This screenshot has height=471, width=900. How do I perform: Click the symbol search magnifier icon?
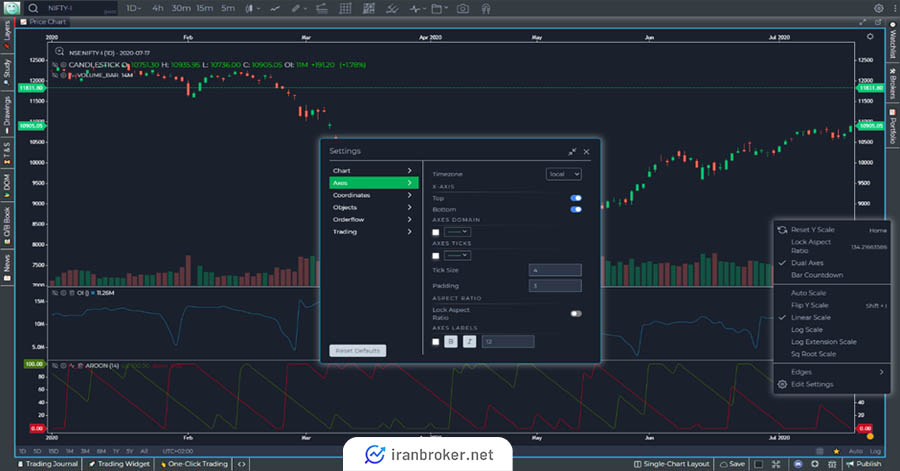coord(33,8)
